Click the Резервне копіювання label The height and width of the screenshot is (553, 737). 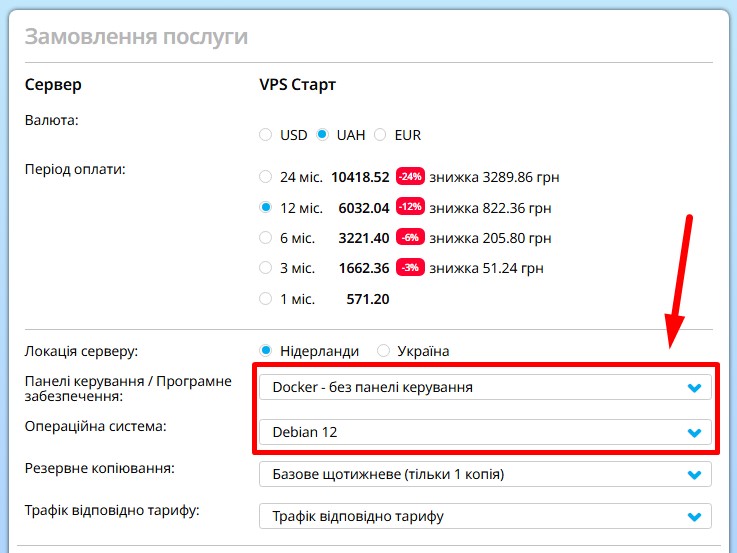(x=100, y=468)
